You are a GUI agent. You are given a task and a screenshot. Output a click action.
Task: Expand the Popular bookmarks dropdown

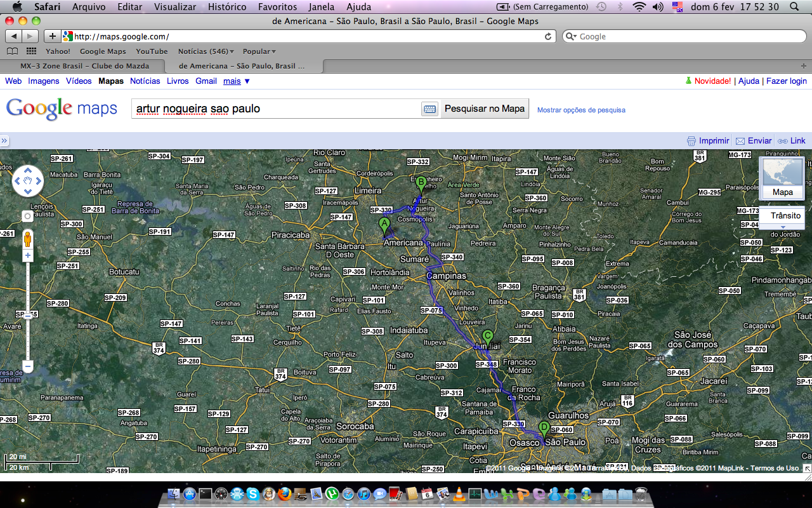click(x=259, y=51)
